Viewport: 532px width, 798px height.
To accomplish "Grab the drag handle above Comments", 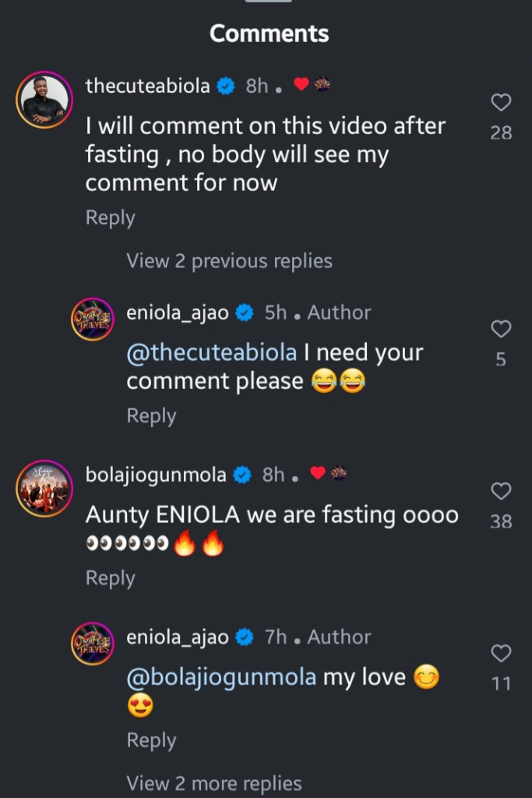I will pyautogui.click(x=268, y=2).
